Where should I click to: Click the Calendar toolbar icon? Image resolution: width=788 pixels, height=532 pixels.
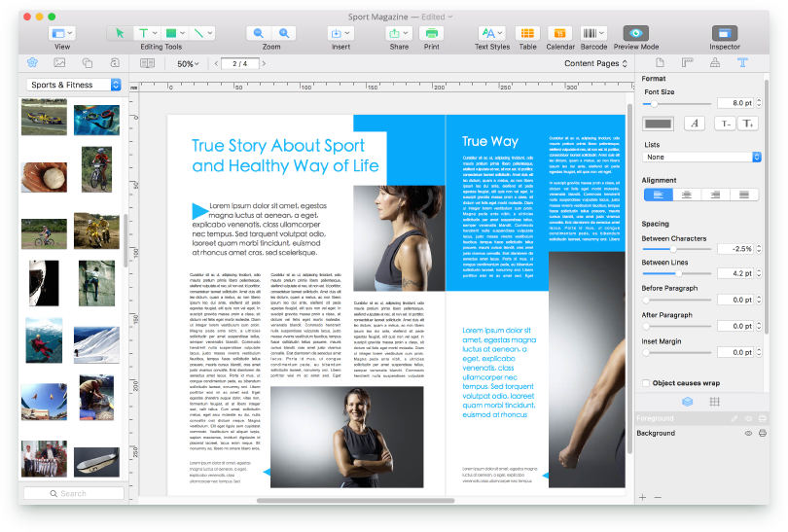(559, 33)
